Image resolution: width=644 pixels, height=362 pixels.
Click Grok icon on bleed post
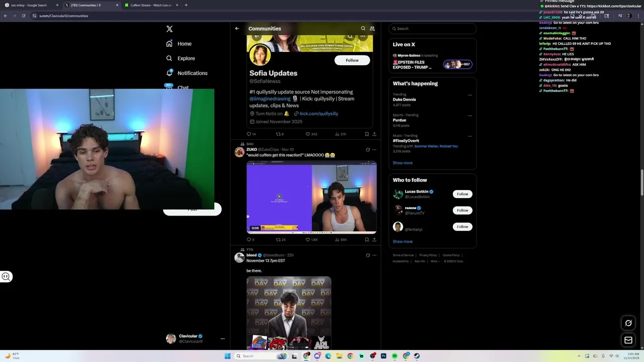368,255
